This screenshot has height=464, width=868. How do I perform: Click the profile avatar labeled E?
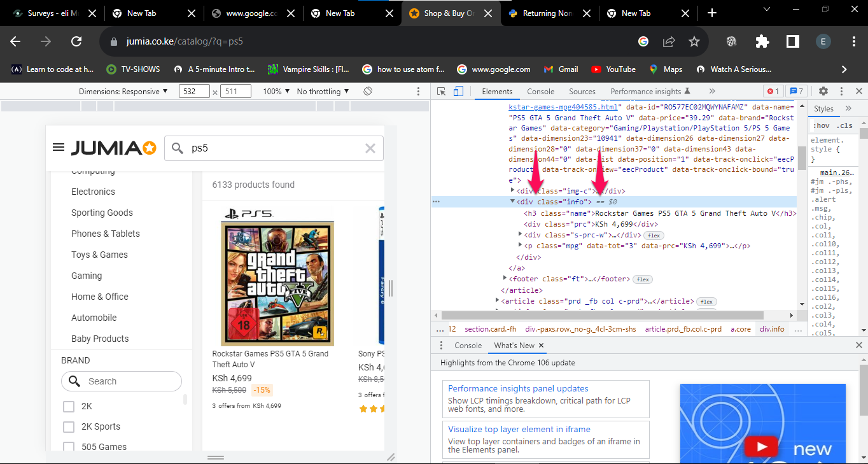823,41
